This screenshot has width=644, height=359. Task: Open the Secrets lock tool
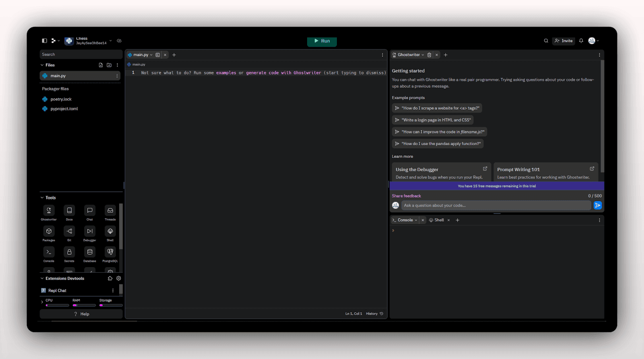pyautogui.click(x=69, y=252)
